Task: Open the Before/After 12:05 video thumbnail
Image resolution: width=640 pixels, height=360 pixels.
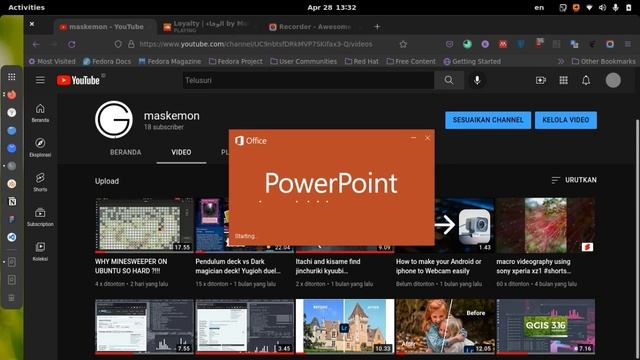Action: point(445,327)
